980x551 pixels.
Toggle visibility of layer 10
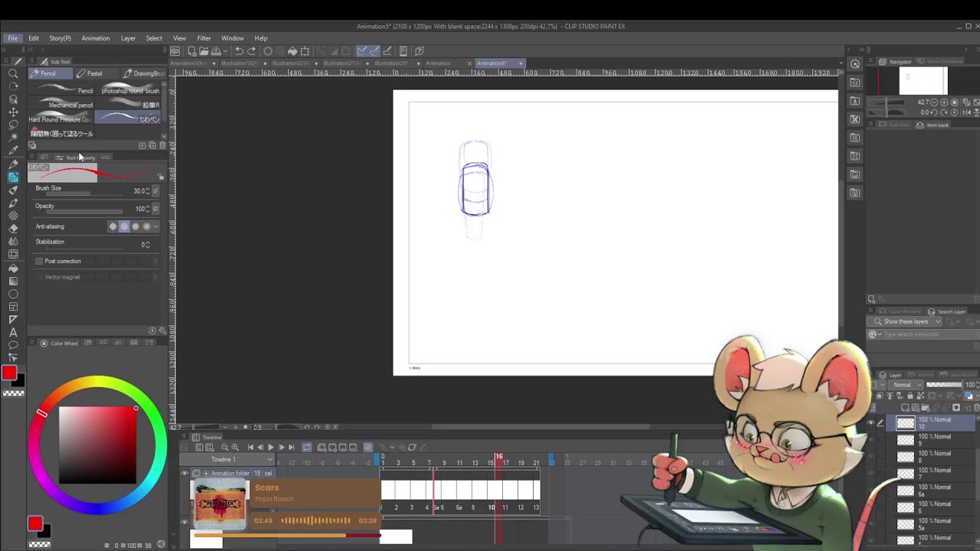pos(871,422)
